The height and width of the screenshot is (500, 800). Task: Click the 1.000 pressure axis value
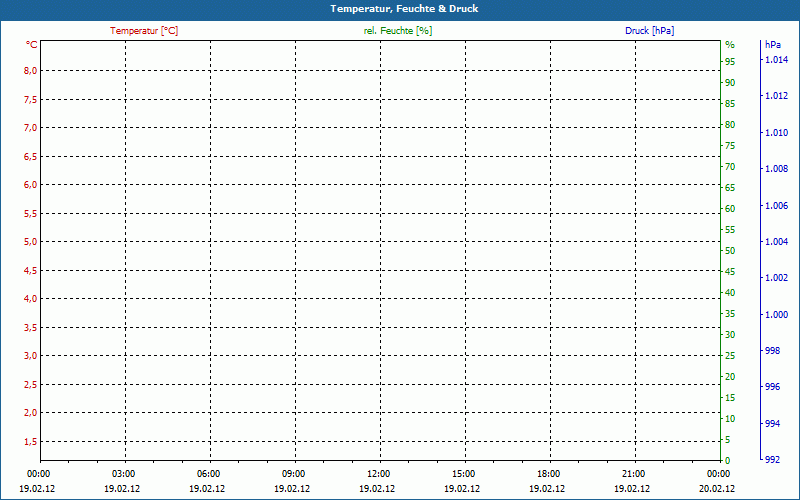(x=777, y=315)
